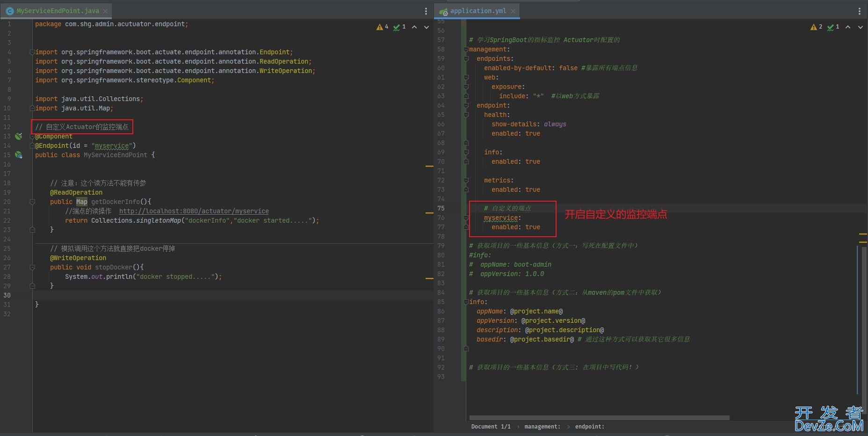Close the application.yml tab
The image size is (868, 436).
(x=513, y=11)
